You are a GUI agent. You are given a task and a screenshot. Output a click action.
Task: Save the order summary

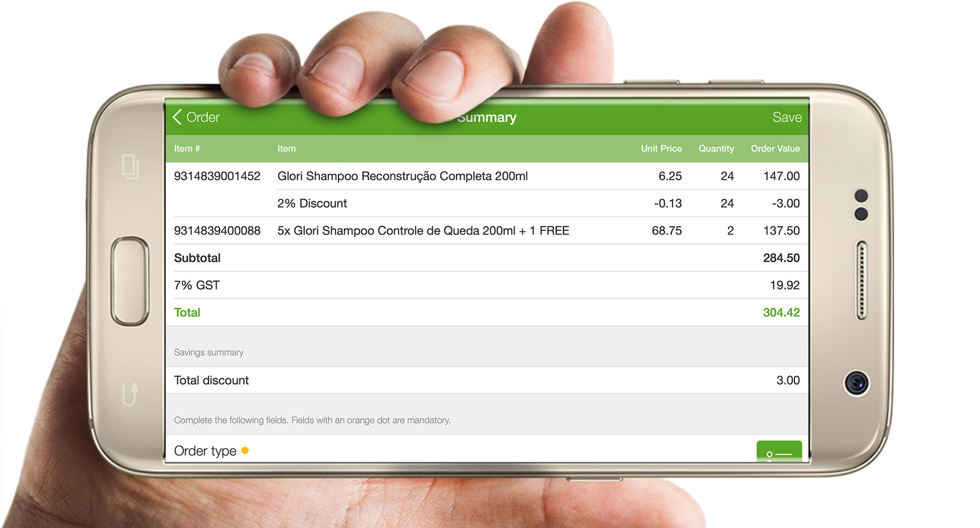click(x=786, y=117)
